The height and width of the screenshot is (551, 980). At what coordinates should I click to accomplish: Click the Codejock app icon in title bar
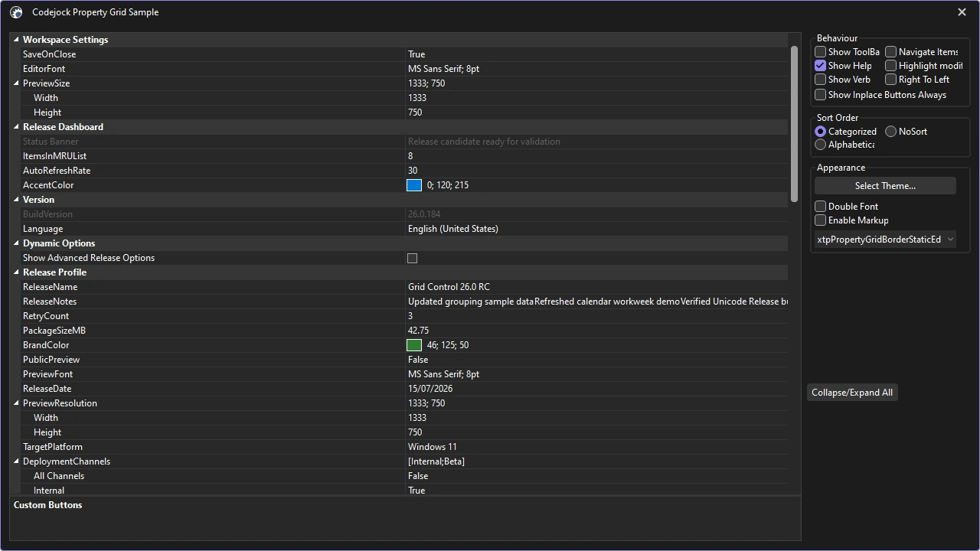pyautogui.click(x=16, y=12)
